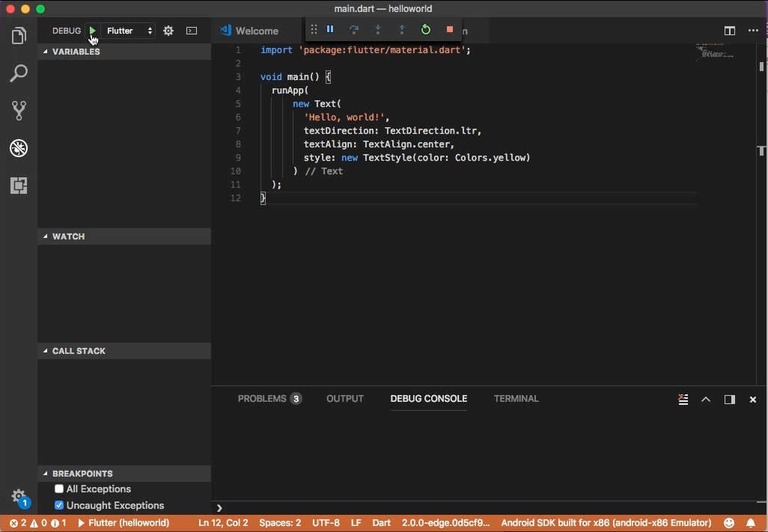
Task: Change indentation via Spaces: 2
Action: pos(280,523)
